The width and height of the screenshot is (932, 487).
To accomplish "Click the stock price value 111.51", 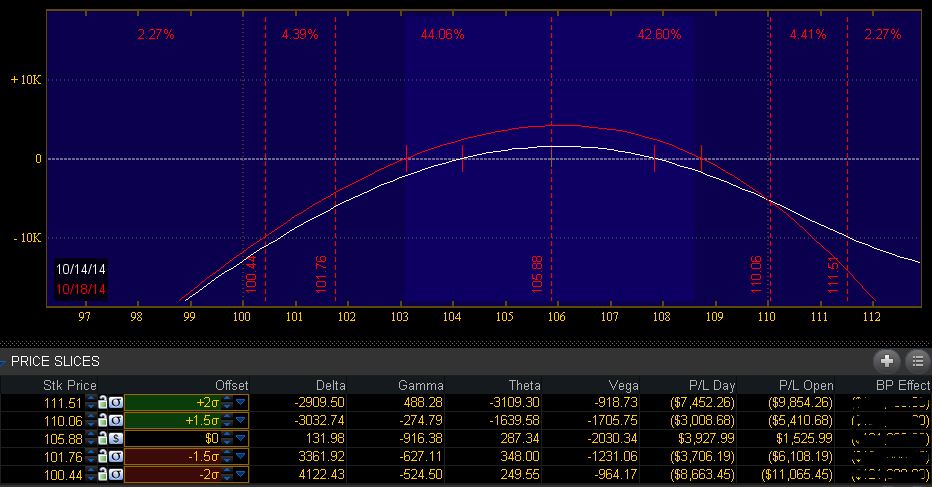I will 62,403.
